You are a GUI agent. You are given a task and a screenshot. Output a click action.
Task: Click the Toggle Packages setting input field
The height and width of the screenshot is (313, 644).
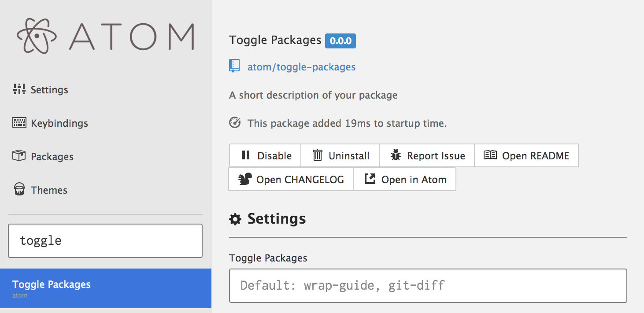click(x=428, y=286)
